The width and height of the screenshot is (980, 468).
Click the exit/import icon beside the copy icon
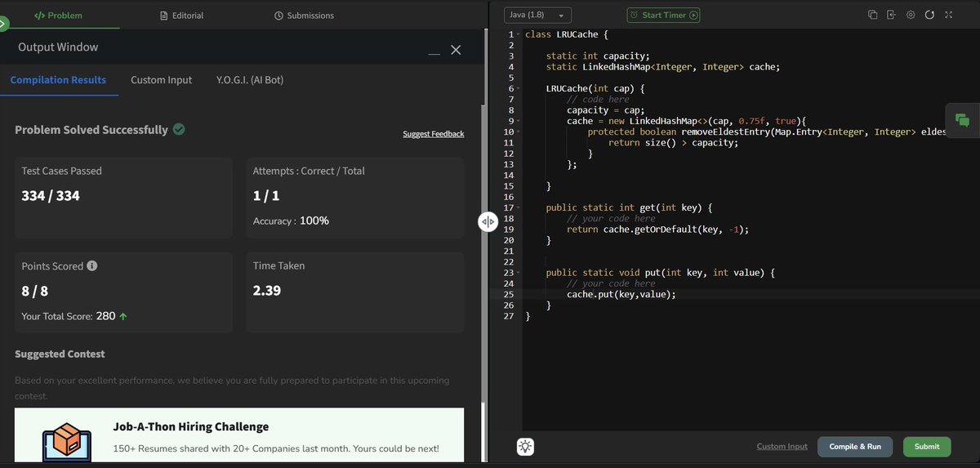[x=890, y=15]
